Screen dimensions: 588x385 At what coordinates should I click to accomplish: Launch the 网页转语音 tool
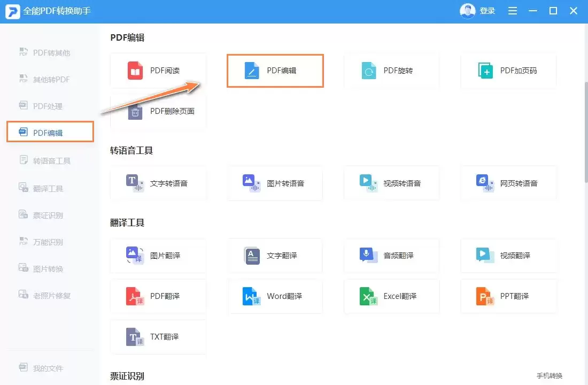pyautogui.click(x=508, y=183)
